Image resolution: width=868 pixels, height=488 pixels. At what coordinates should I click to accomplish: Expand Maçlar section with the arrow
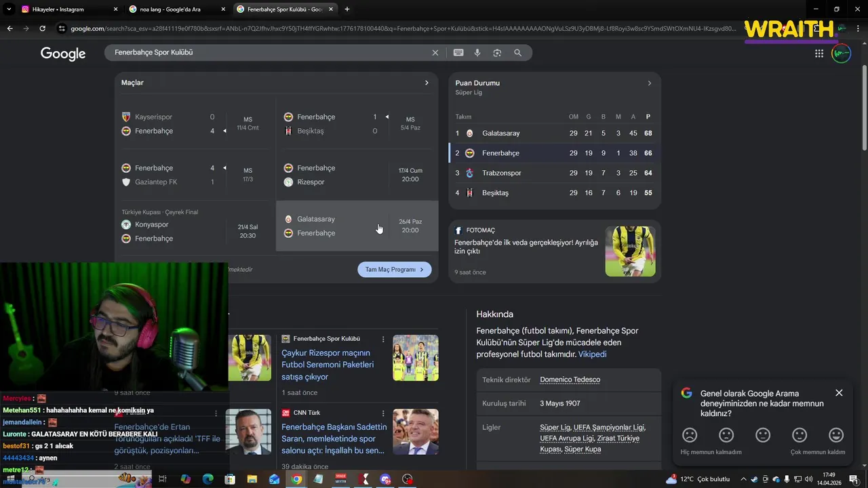[427, 83]
